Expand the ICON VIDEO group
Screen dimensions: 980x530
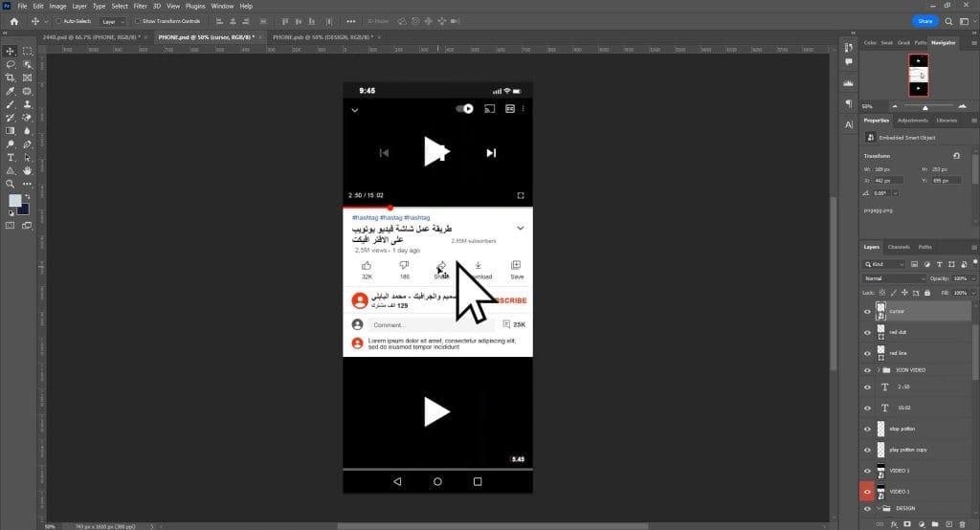879,370
